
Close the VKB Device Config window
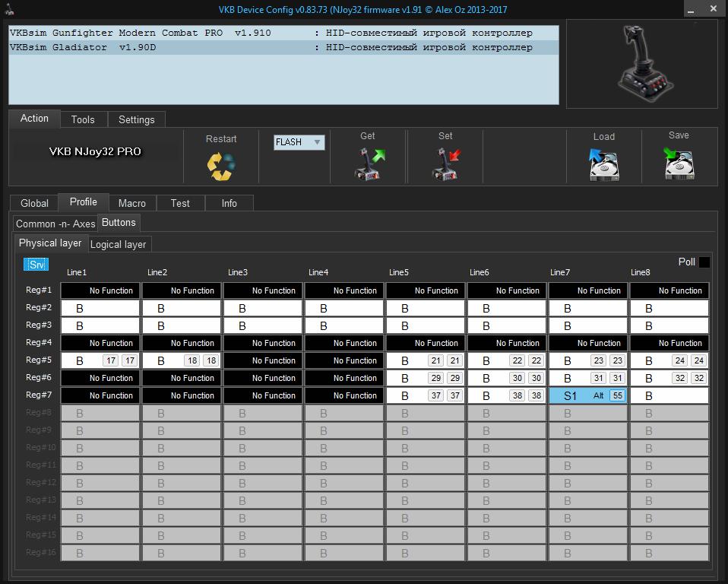click(x=713, y=9)
